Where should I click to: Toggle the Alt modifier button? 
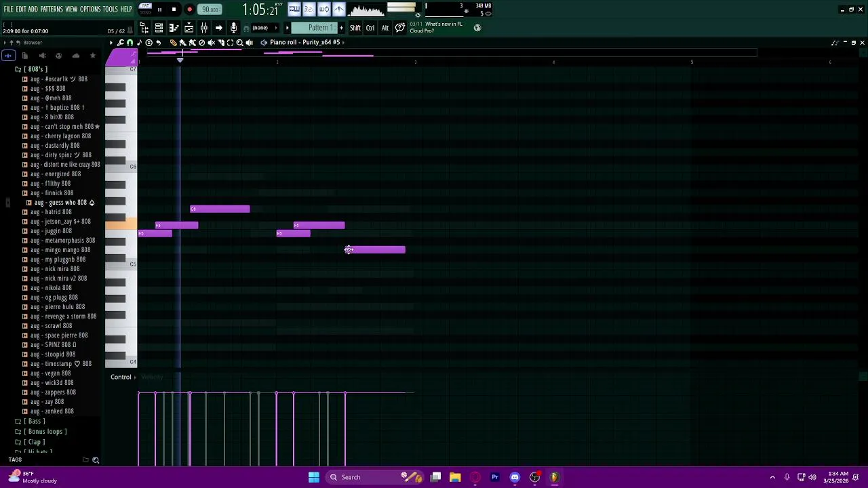pos(385,28)
